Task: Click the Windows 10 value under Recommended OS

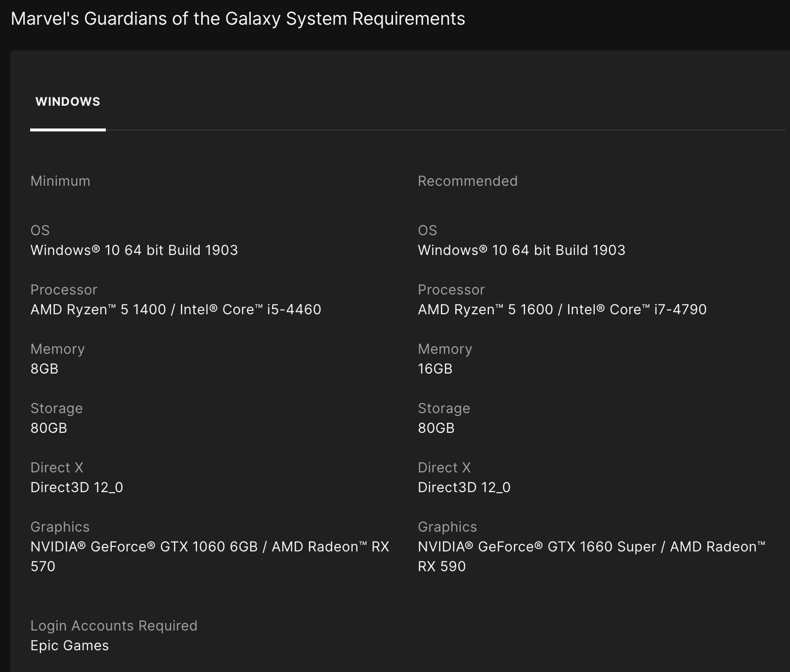Action: click(x=522, y=250)
